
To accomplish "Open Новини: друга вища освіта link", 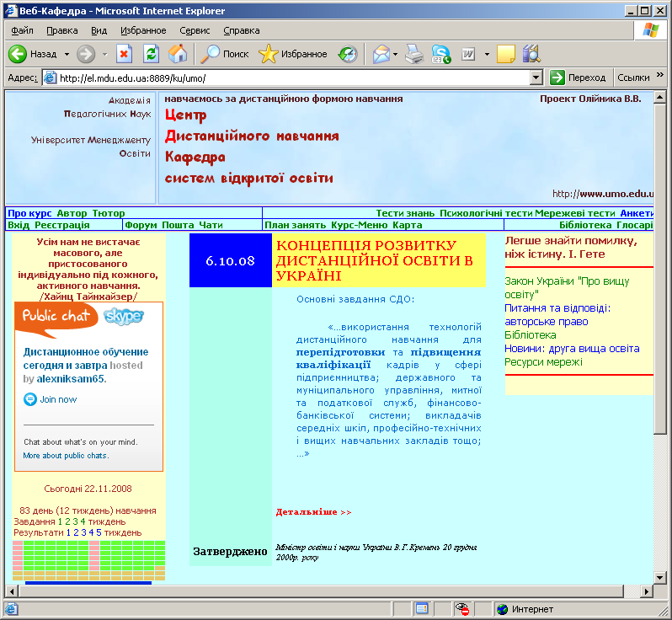I will [x=572, y=349].
